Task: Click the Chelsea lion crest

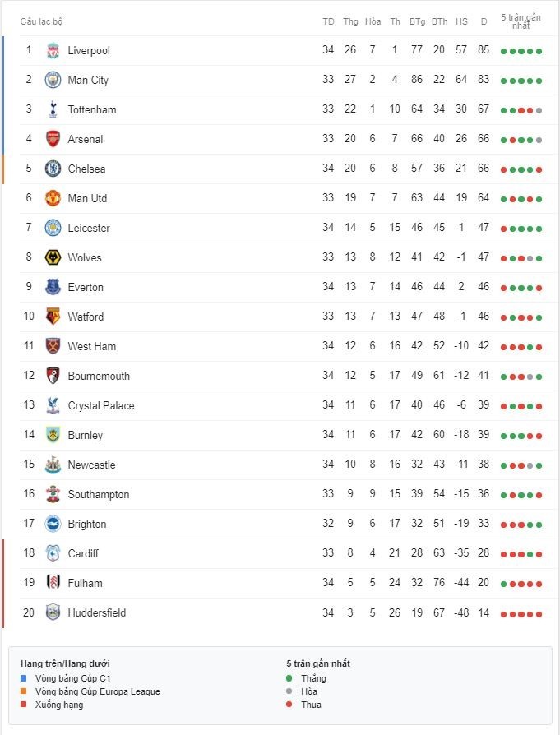Action: click(x=53, y=169)
